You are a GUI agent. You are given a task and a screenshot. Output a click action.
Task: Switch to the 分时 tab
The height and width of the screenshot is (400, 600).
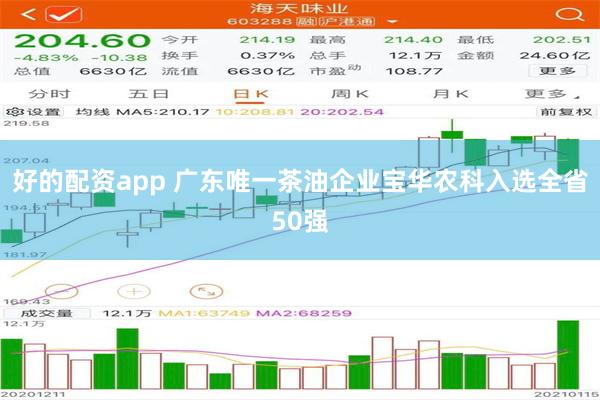tap(50, 94)
